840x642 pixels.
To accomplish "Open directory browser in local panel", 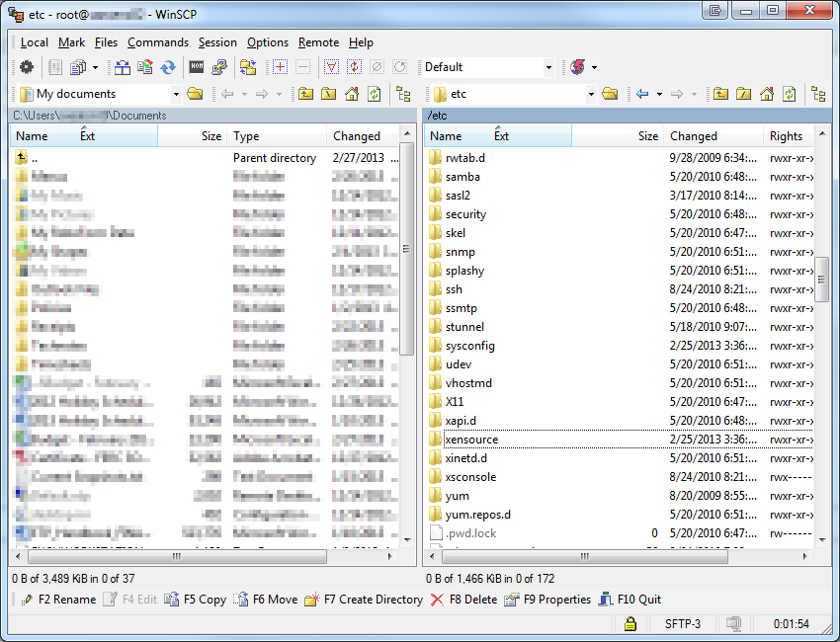I will pyautogui.click(x=195, y=94).
